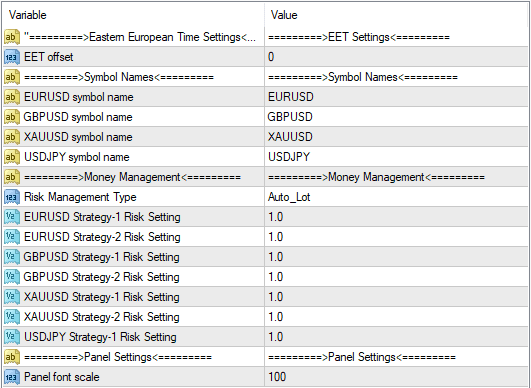Edit value of EURUSD Strategy-2 Risk Setting

pos(396,237)
